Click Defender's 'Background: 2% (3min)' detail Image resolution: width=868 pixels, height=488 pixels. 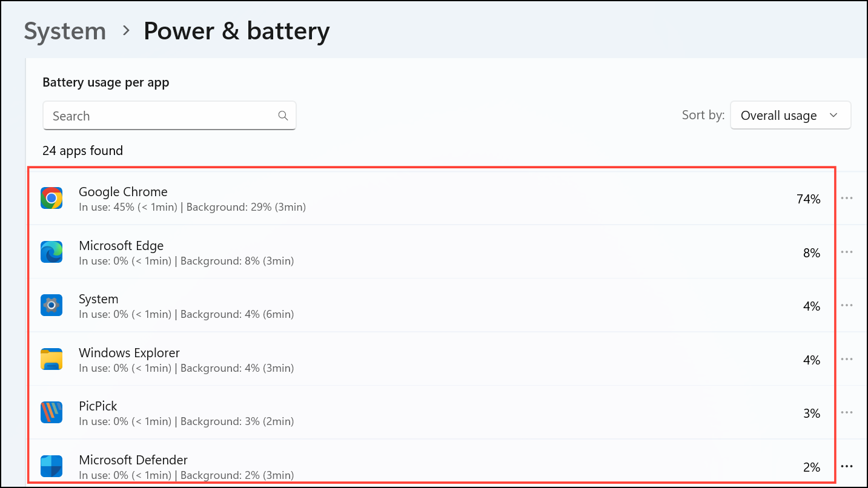(237, 475)
